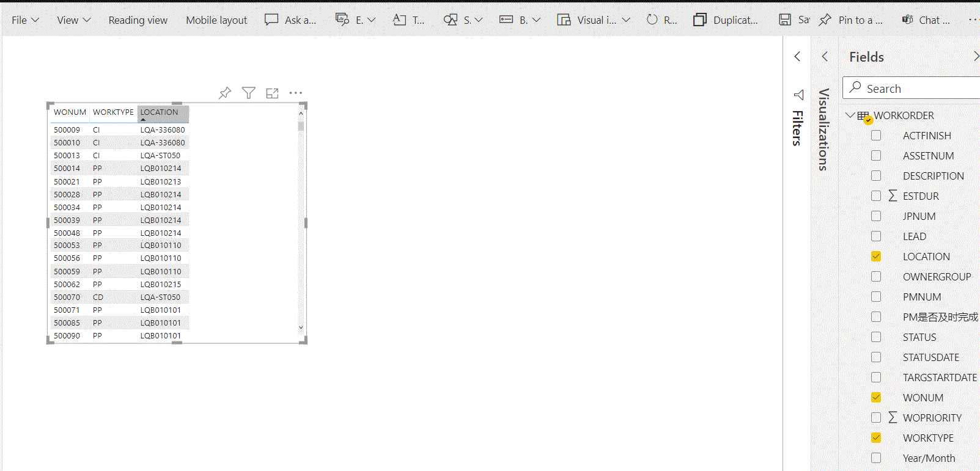
Task: Click the table's vertical scrollbar thumb
Action: pos(301,126)
